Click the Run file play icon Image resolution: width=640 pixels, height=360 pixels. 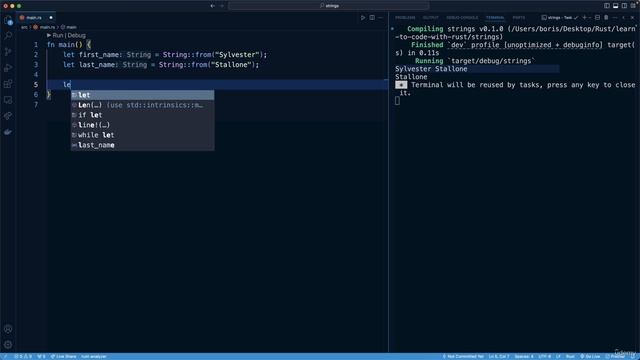pos(363,18)
